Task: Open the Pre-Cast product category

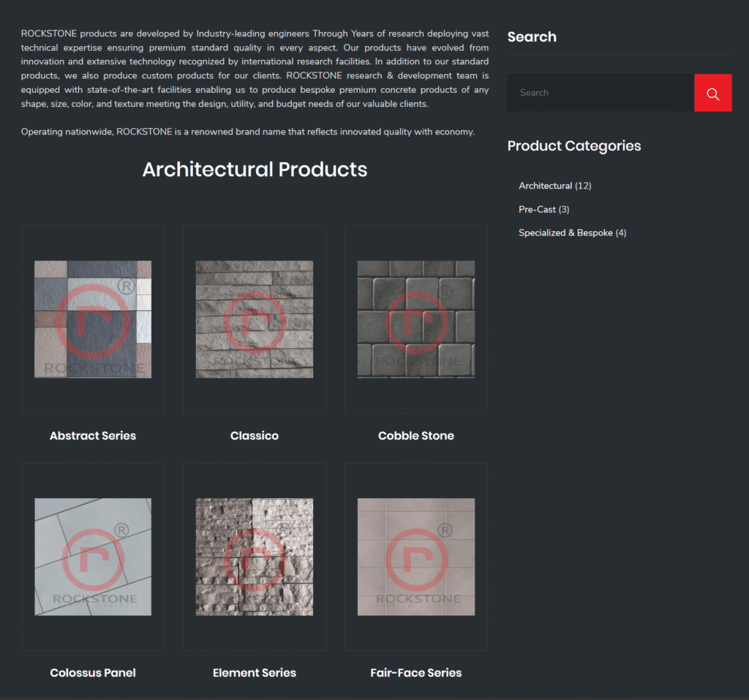Action: (537, 209)
